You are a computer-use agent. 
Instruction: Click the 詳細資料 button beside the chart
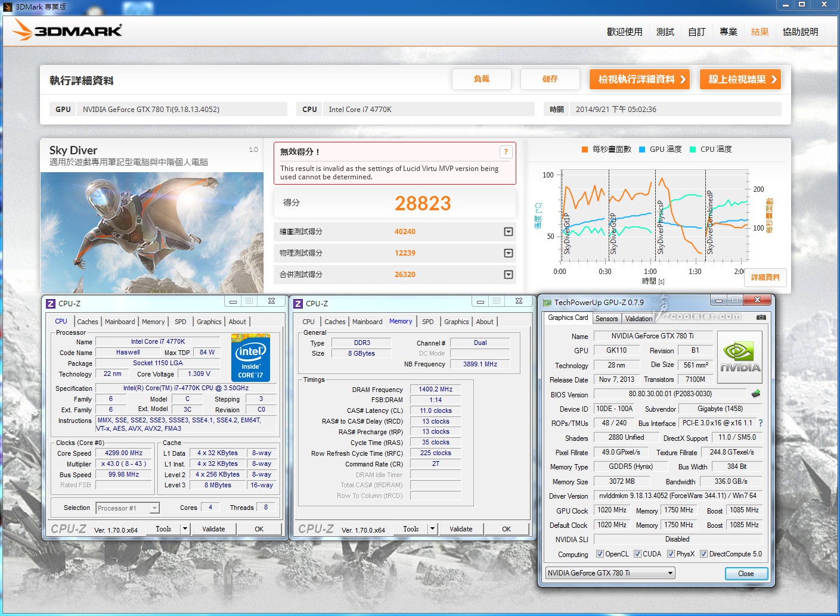765,278
